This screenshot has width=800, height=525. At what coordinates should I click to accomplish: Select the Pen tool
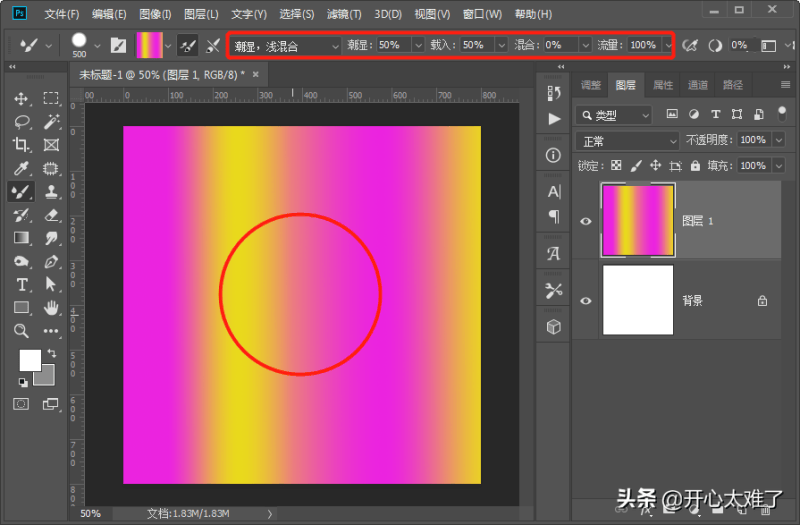coord(51,261)
